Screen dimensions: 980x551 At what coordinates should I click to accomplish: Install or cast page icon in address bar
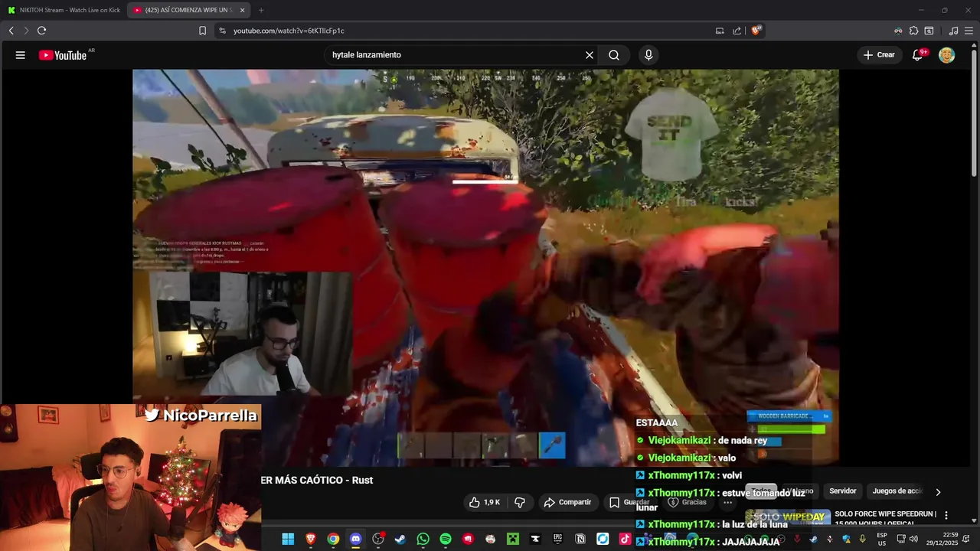720,31
